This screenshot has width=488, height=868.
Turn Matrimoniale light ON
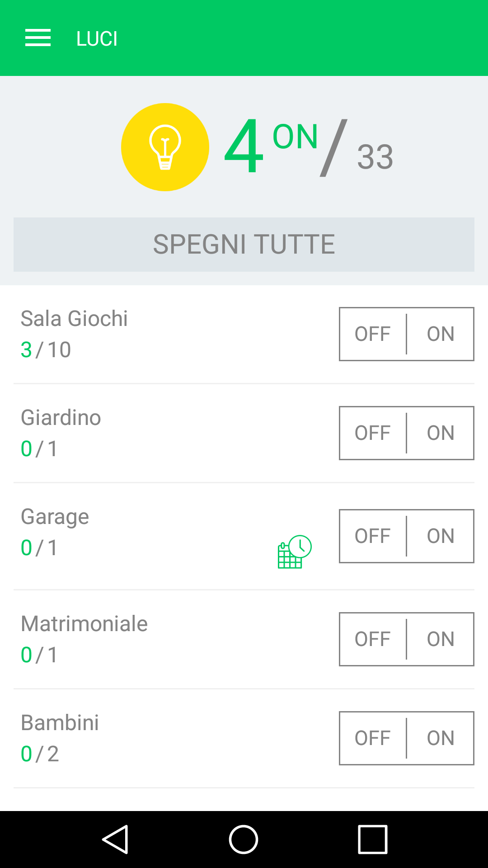click(441, 639)
